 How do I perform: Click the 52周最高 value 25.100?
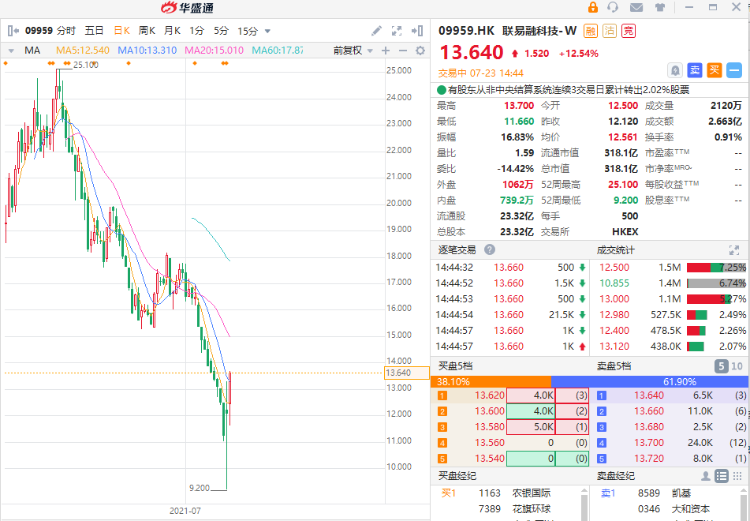(623, 185)
